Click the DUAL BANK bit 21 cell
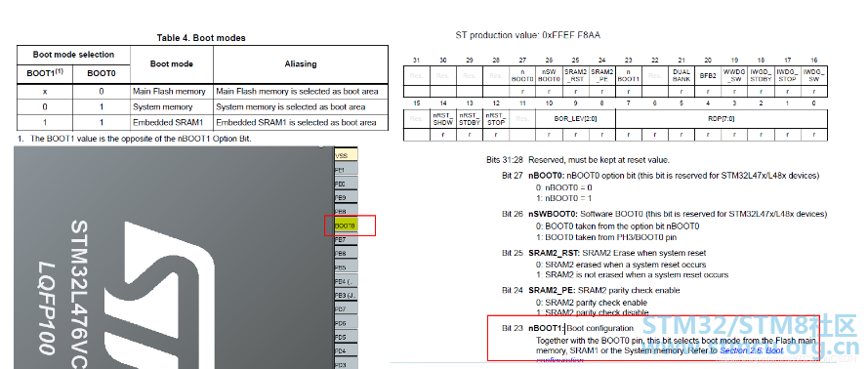The image size is (868, 369). pos(682,76)
